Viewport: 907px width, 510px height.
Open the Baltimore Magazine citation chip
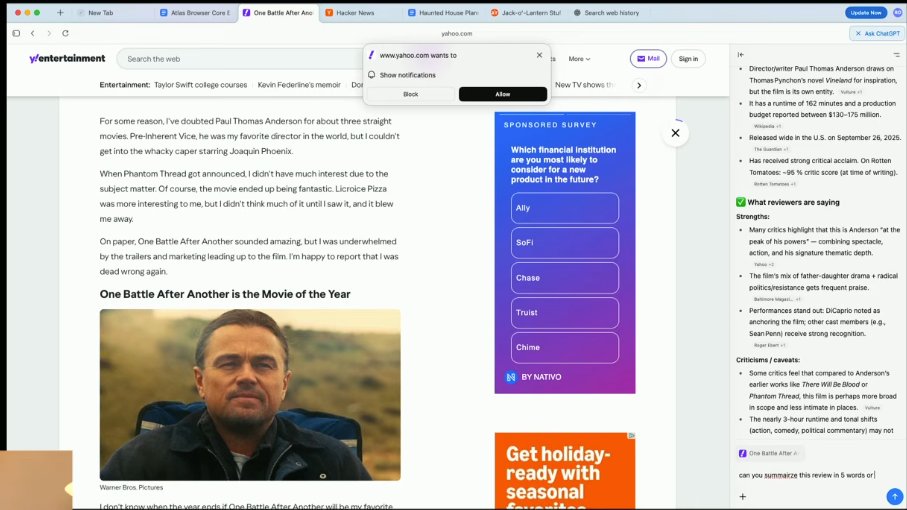coord(777,299)
